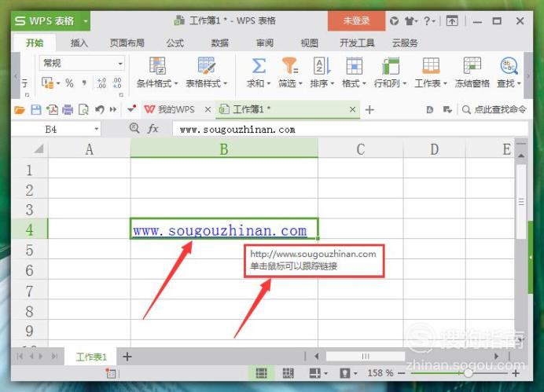Switch to Page Break Preview in status bar
Image resolution: width=544 pixels, height=392 pixels.
[288, 373]
